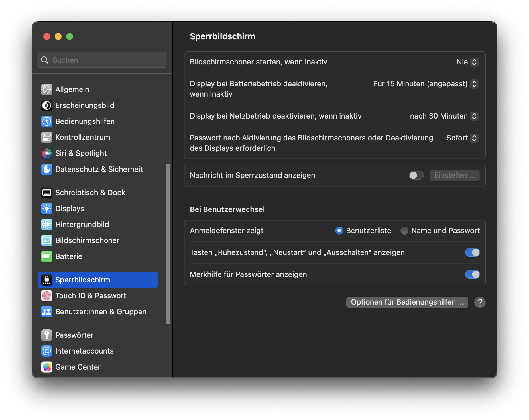Disable the Merkhilfe für Passwörter toggle
This screenshot has height=420, width=529.
coord(472,274)
